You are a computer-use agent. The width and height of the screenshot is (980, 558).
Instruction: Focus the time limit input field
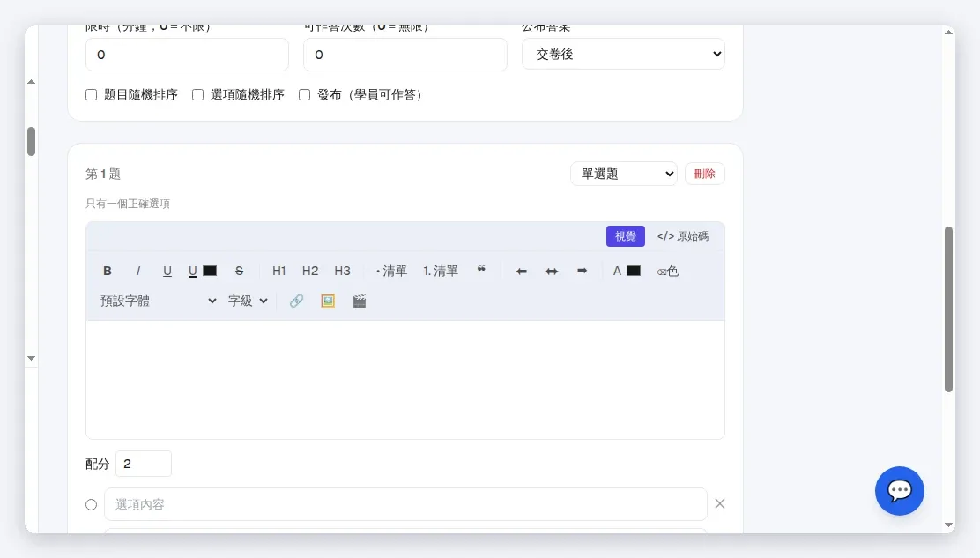click(187, 55)
